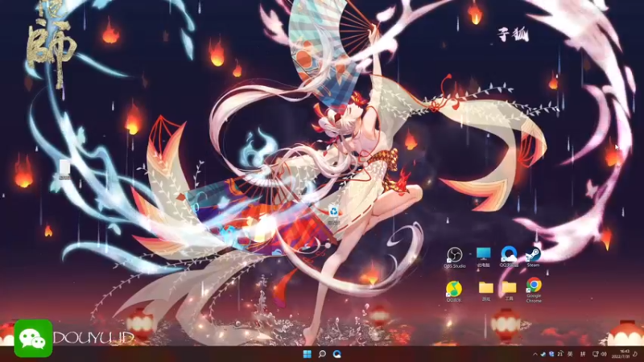Expand the hidden system tray icons chevron

(x=535, y=354)
